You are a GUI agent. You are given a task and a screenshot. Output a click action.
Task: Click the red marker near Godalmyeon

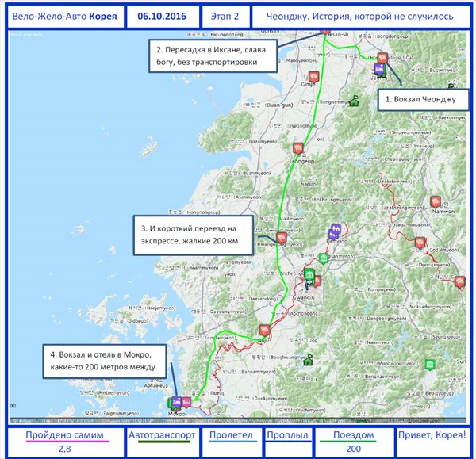click(x=420, y=243)
